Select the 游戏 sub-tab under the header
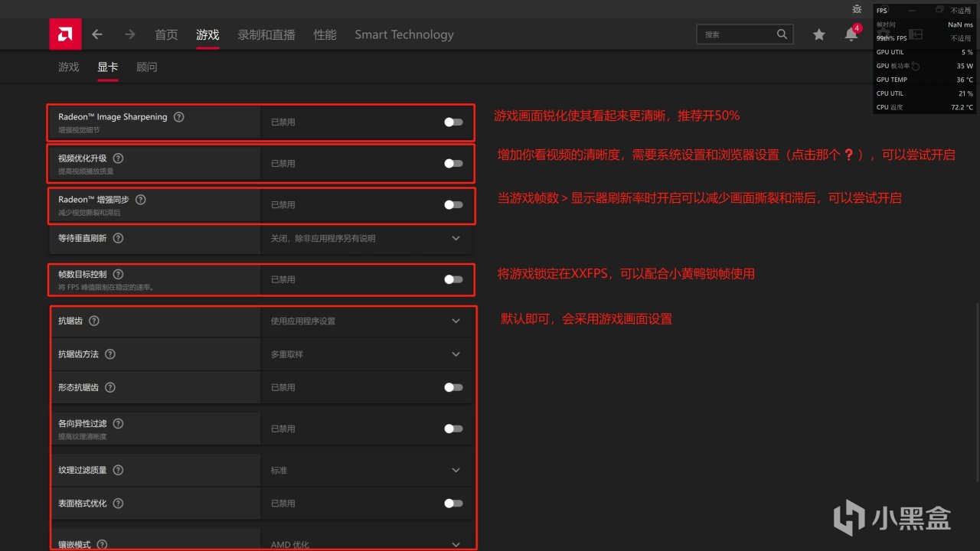Viewport: 980px width, 551px height. pos(69,67)
